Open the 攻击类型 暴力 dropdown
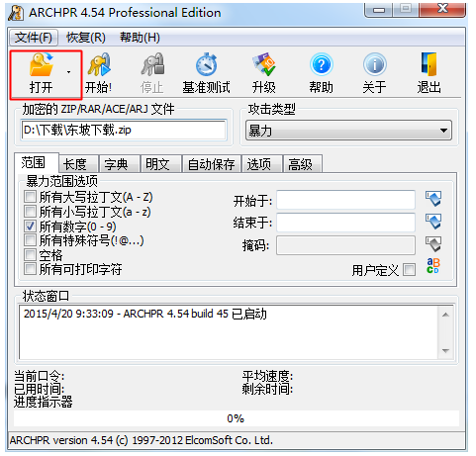Screen dimensions: 476x456 pyautogui.click(x=348, y=131)
